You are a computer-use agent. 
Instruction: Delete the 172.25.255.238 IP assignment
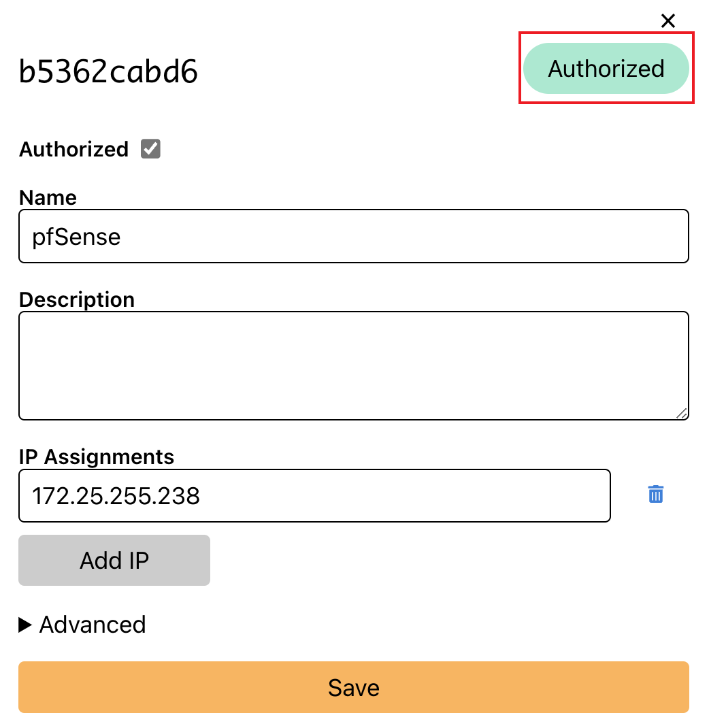pos(655,495)
